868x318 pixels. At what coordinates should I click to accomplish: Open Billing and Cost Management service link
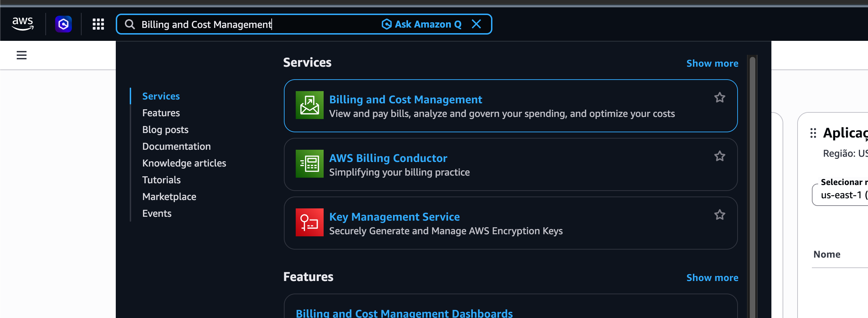coord(406,99)
